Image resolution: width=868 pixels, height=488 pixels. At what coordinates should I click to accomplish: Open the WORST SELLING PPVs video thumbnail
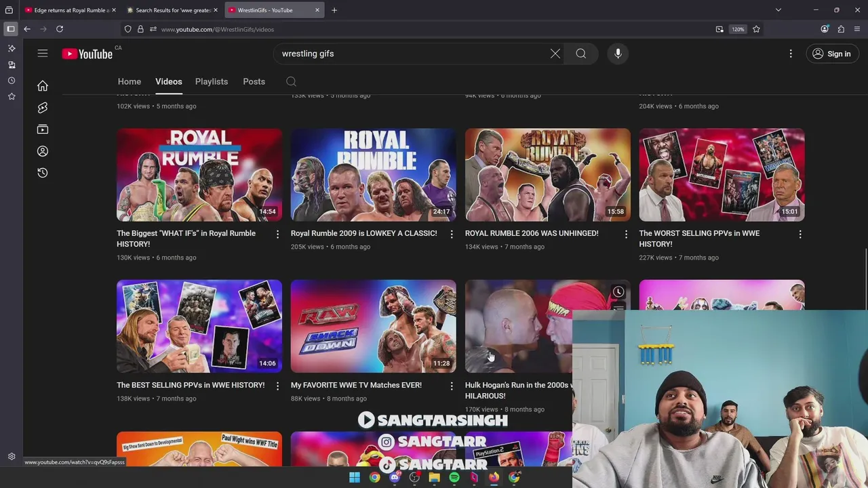pos(722,175)
